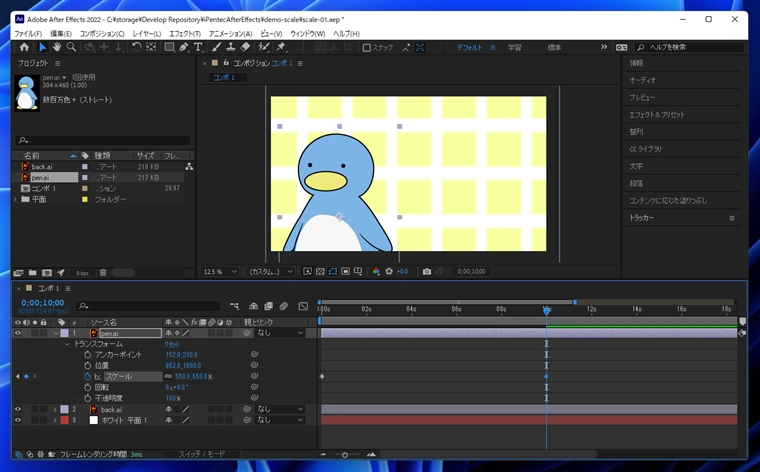The image size is (760, 472).
Task: Select the Type tool
Action: point(198,47)
